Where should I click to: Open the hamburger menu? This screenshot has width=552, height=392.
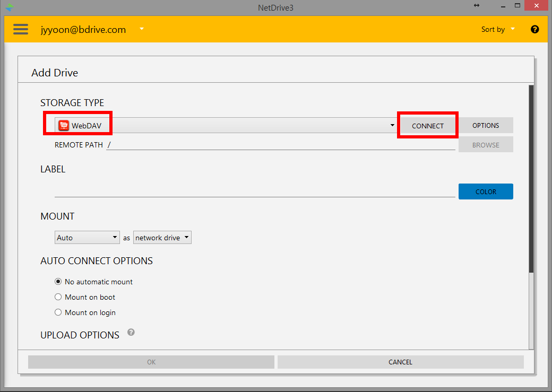point(21,29)
